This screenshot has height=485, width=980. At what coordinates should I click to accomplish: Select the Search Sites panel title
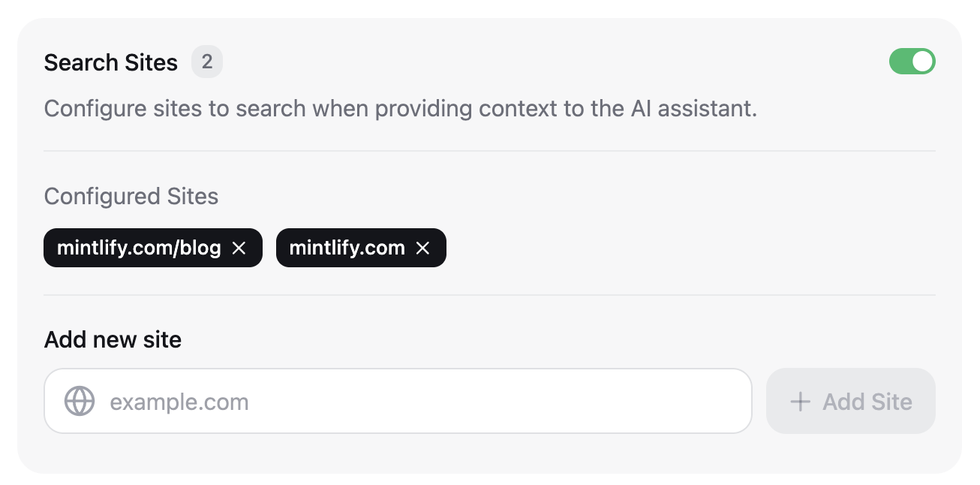(110, 62)
